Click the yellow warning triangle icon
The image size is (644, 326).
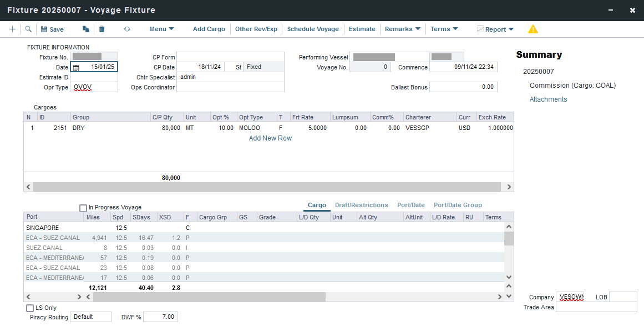[533, 29]
